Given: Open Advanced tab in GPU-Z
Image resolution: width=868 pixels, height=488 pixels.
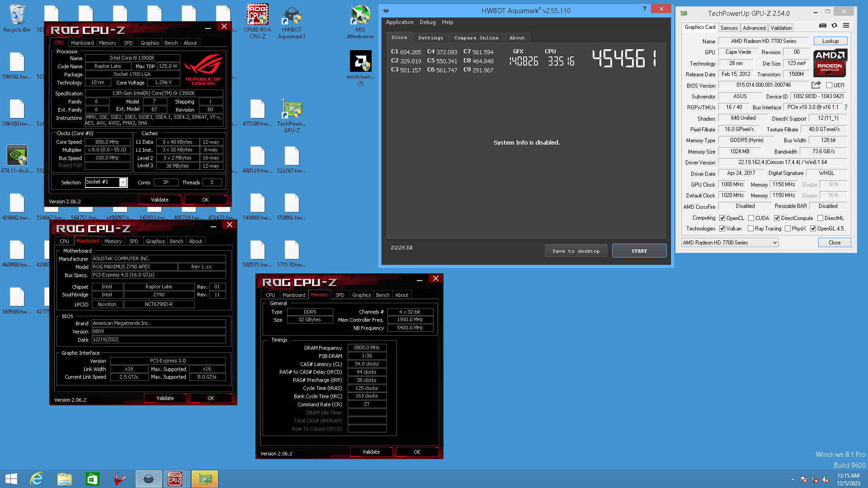Looking at the screenshot, I should pyautogui.click(x=754, y=28).
